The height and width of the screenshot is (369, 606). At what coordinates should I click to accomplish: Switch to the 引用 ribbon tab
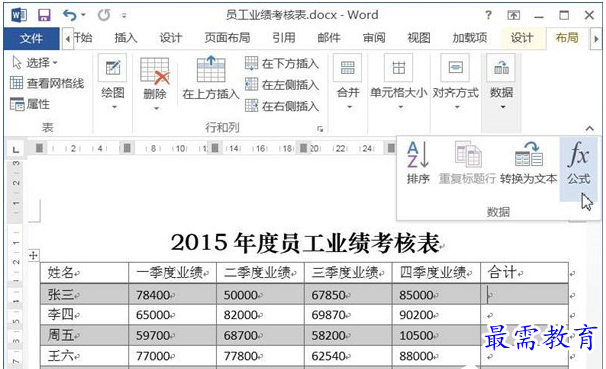tap(284, 38)
